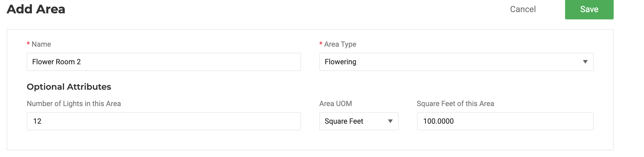Focus the Name input field

164,62
